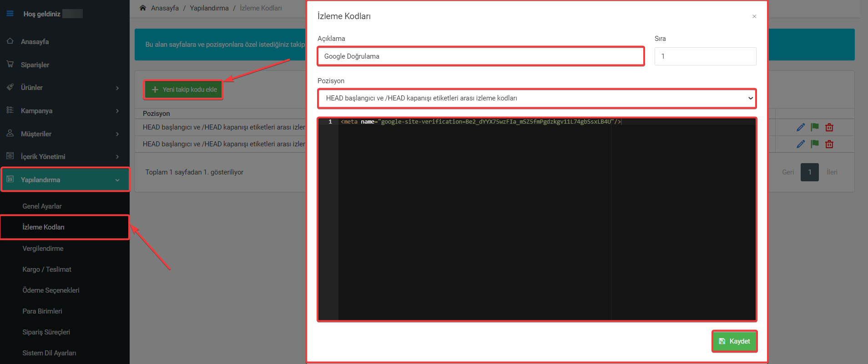Click the Pozisyon column header
This screenshot has height=364, width=868.
(156, 114)
